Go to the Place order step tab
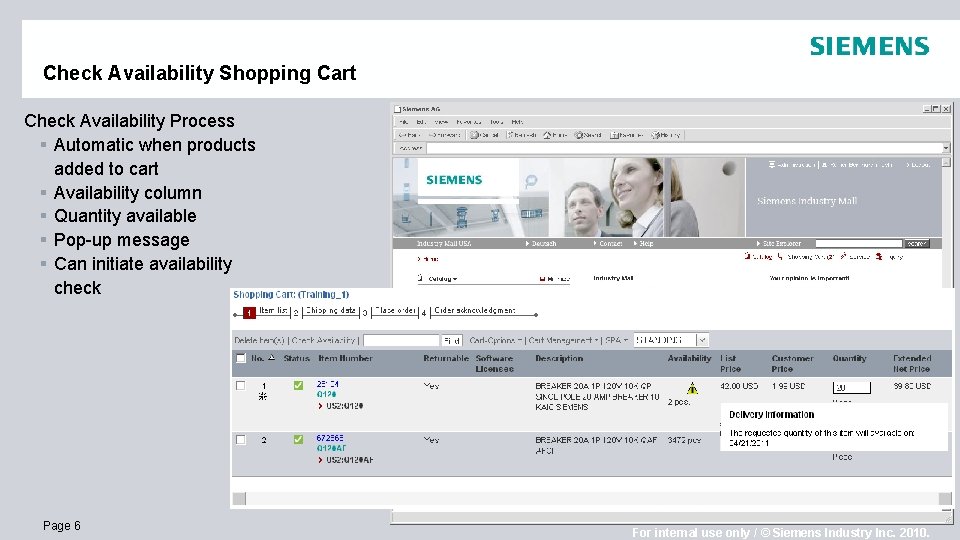The image size is (960, 540). tap(395, 311)
